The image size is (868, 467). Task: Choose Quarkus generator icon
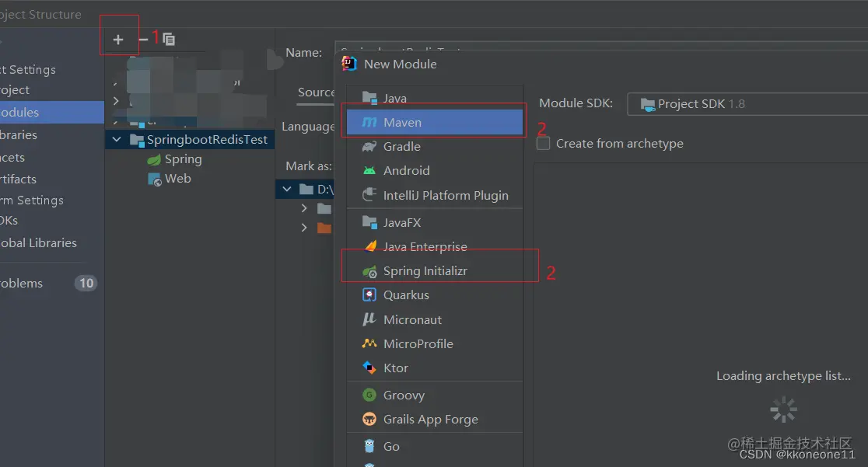pos(369,295)
